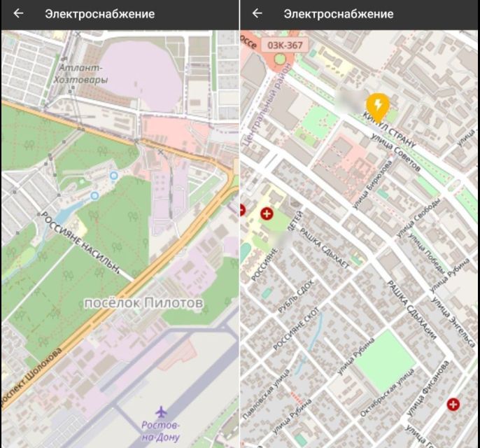Tap the lower blue circle marker near the pond
Image resolution: width=480 pixels, height=448 pixels.
pos(94,196)
